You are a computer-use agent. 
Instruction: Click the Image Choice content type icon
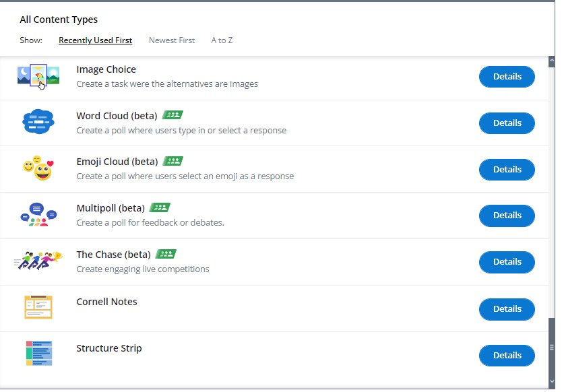coord(38,76)
